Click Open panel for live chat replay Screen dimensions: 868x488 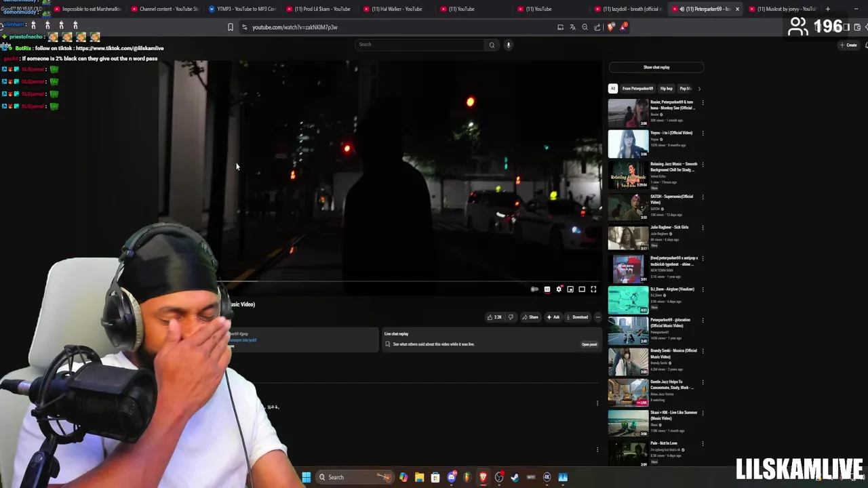[589, 344]
